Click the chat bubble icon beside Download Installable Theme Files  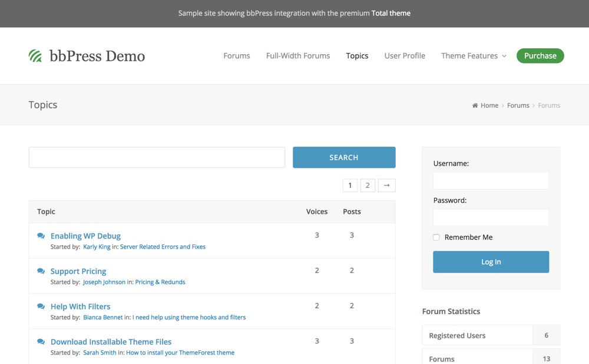41,342
